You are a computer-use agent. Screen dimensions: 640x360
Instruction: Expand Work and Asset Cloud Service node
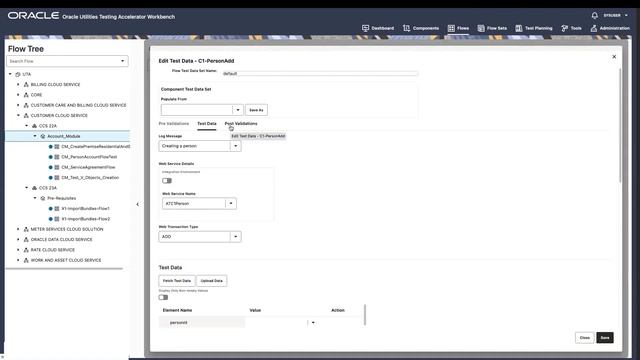pos(18,260)
